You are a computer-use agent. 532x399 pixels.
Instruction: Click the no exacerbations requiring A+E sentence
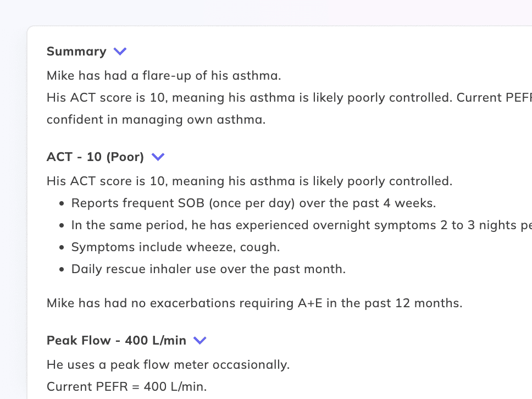[x=254, y=303]
